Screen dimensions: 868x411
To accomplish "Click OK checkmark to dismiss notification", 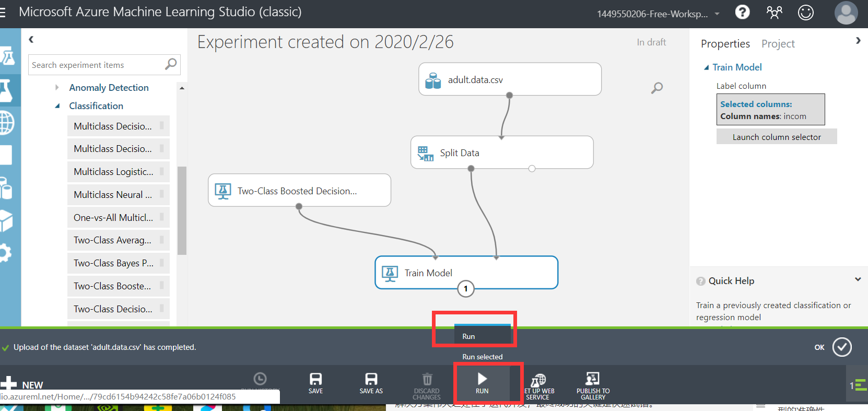I will tap(841, 347).
